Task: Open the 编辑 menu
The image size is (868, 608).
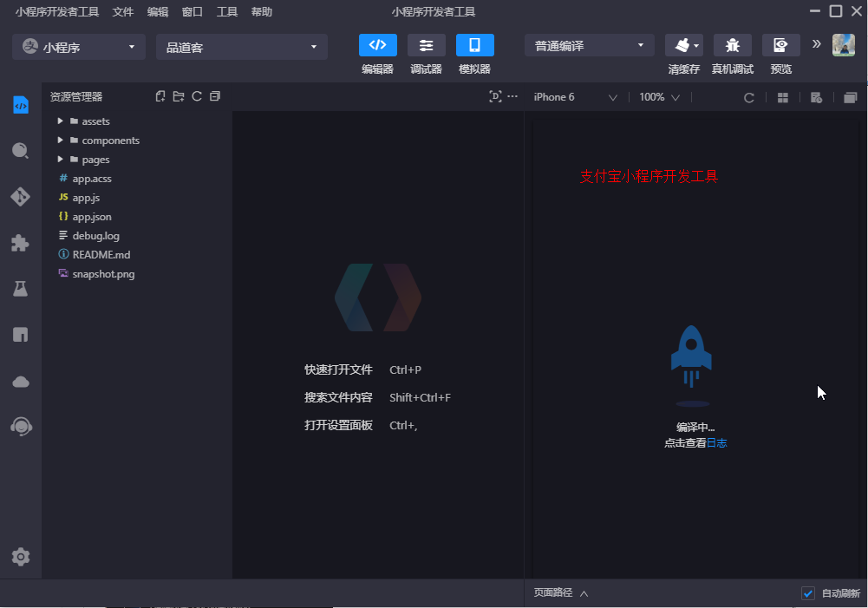Action: point(158,11)
